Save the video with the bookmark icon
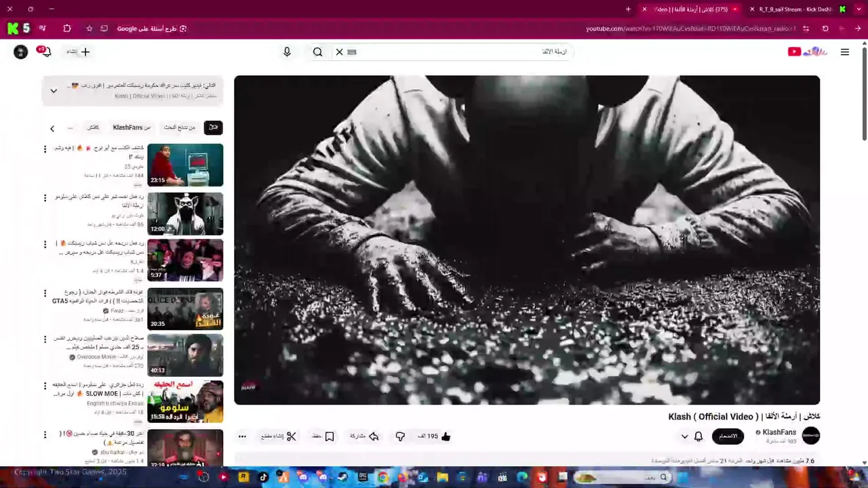Screen dimensions: 868x488 [x=323, y=436]
